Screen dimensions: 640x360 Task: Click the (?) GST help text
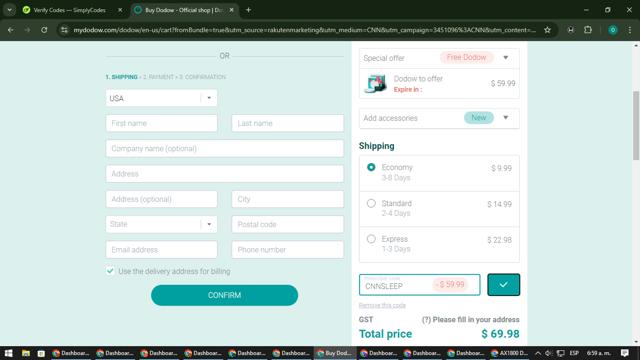coord(471,320)
